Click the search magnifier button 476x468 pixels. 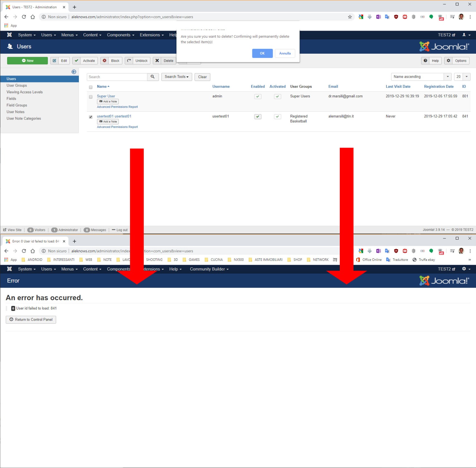[153, 77]
